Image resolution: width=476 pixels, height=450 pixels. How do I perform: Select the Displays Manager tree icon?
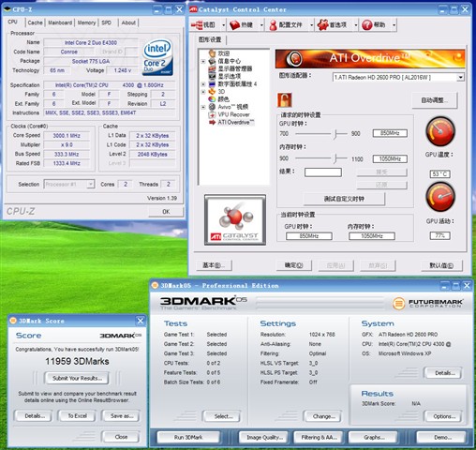[x=213, y=68]
